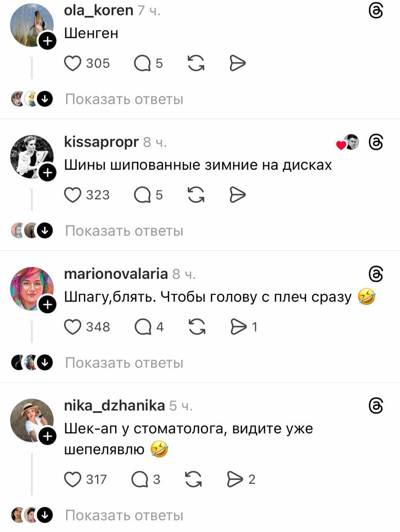400x532 pixels.
Task: Expand "Показать ответы" under kissapropr's comment
Action: (124, 231)
